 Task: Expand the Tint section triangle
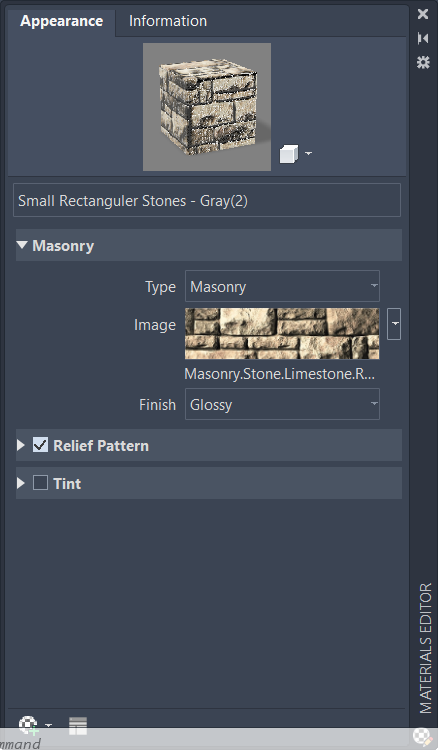pyautogui.click(x=21, y=483)
